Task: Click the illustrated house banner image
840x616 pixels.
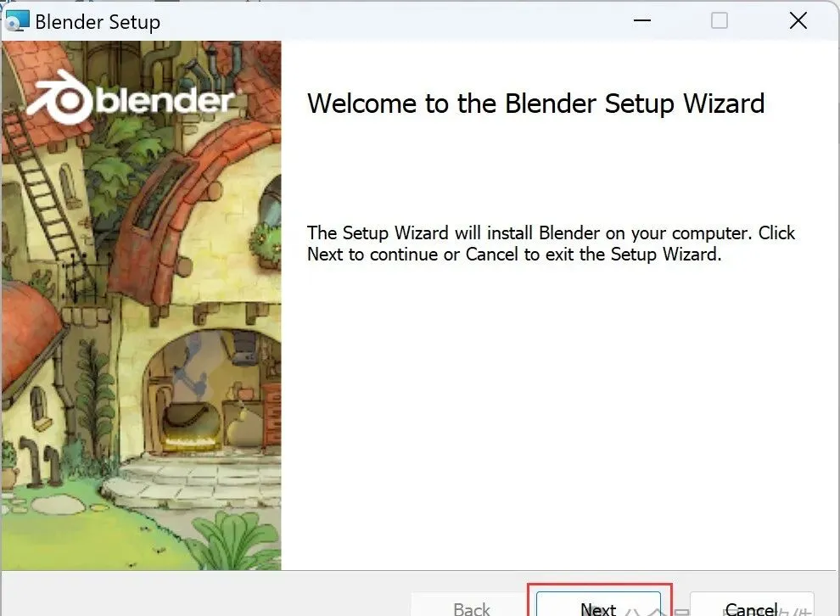Action: [142, 305]
